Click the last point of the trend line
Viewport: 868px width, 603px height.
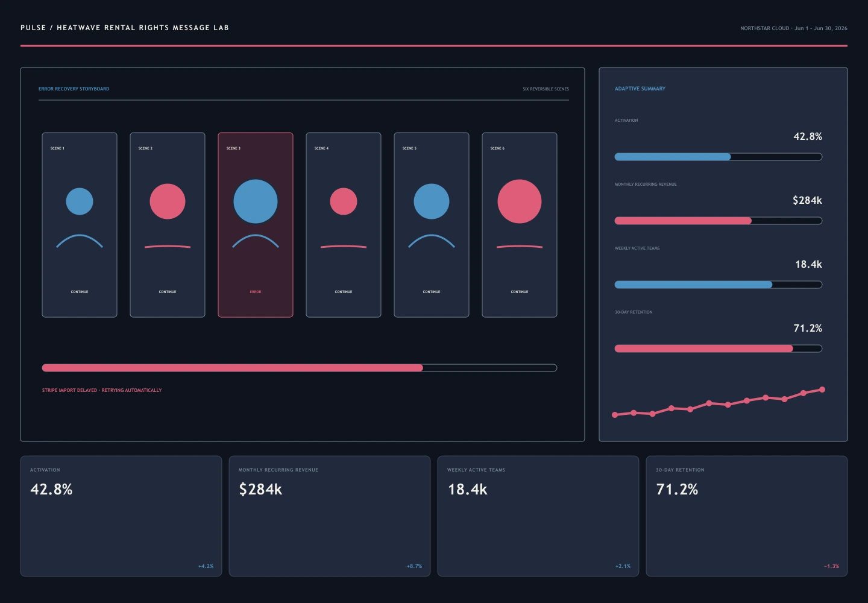click(822, 390)
